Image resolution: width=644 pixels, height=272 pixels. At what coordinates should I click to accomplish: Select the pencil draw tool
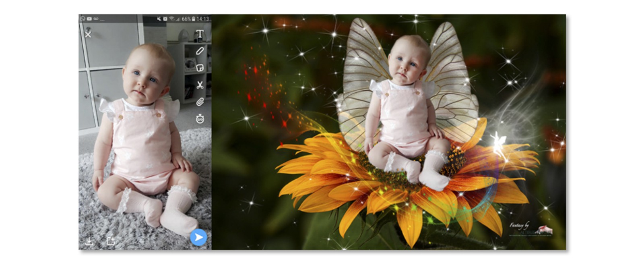click(200, 51)
